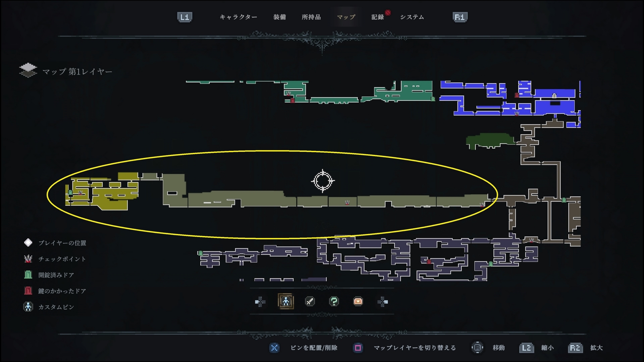Image resolution: width=644 pixels, height=362 pixels.
Task: Switch to the 所持品 tab
Action: [311, 17]
